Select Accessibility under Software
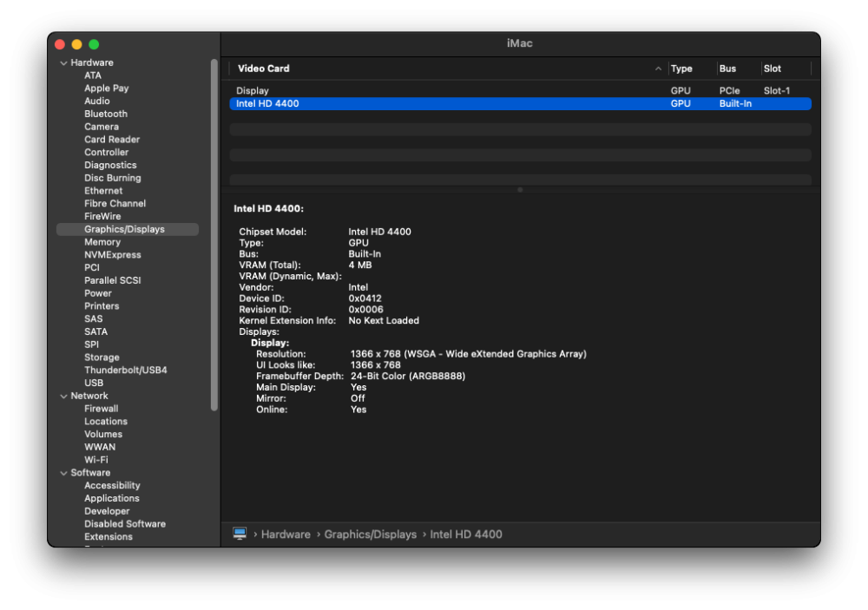Viewport: 868px width, 610px height. coord(112,485)
